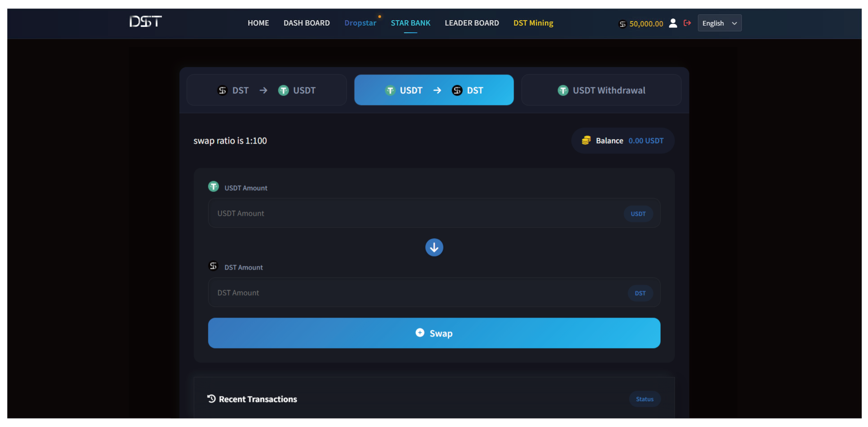Image resolution: width=868 pixels, height=427 pixels.
Task: Click the Status button in Recent Transactions
Action: (x=644, y=399)
